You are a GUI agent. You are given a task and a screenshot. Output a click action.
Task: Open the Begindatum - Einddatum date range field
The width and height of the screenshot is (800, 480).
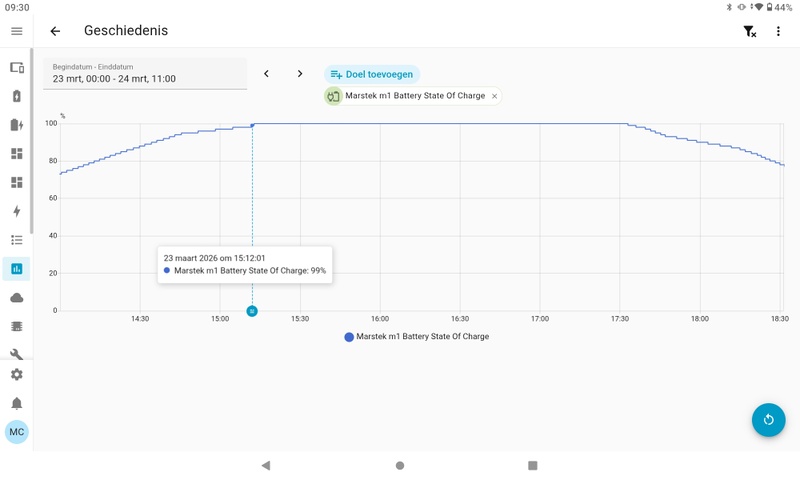click(145, 74)
